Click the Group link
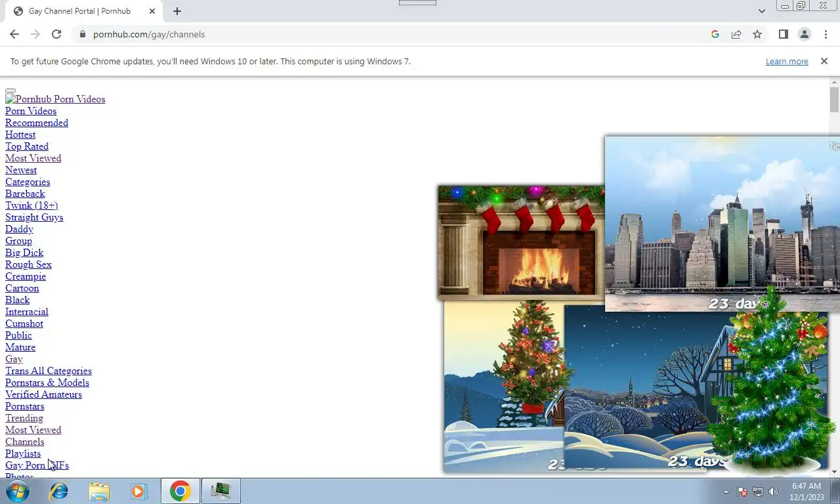This screenshot has height=504, width=840. point(18,241)
